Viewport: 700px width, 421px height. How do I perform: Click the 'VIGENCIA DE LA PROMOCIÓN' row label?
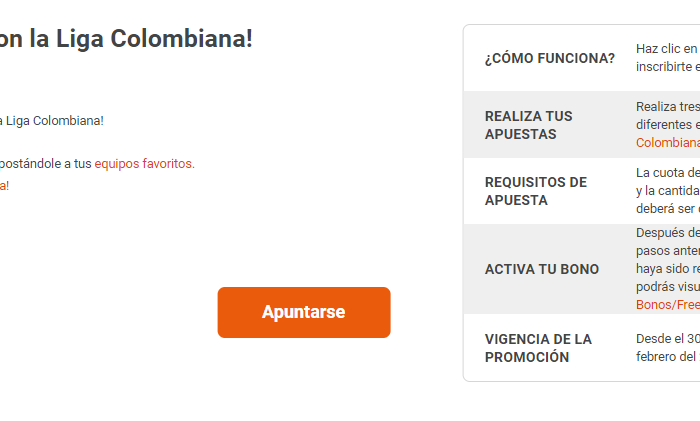(538, 348)
